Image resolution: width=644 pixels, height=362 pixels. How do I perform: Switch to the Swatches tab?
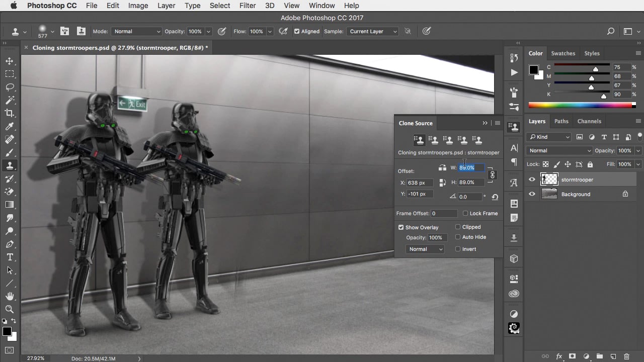coord(563,53)
